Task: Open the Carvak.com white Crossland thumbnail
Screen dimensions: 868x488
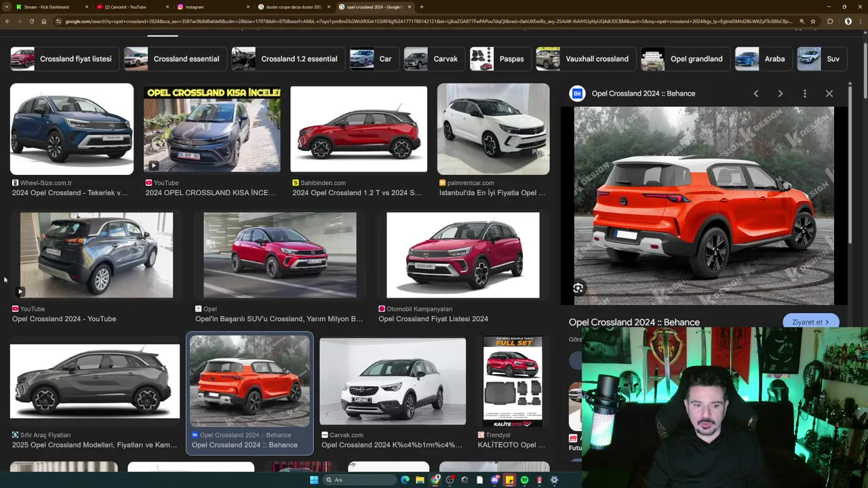Action: point(393,381)
